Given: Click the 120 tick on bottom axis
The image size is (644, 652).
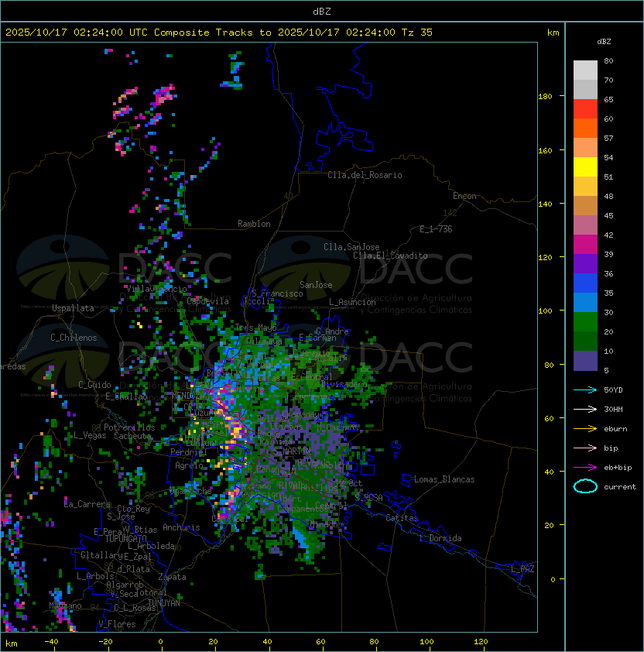Looking at the screenshot, I should 481,642.
